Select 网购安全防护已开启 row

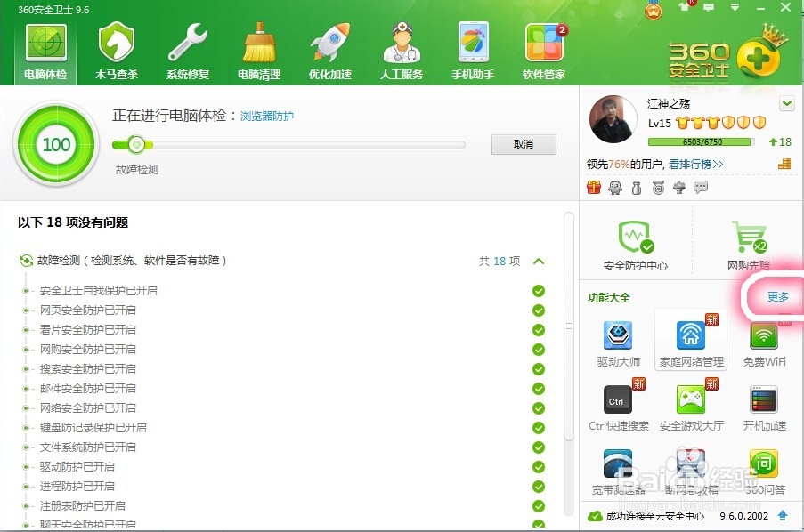tap(285, 349)
